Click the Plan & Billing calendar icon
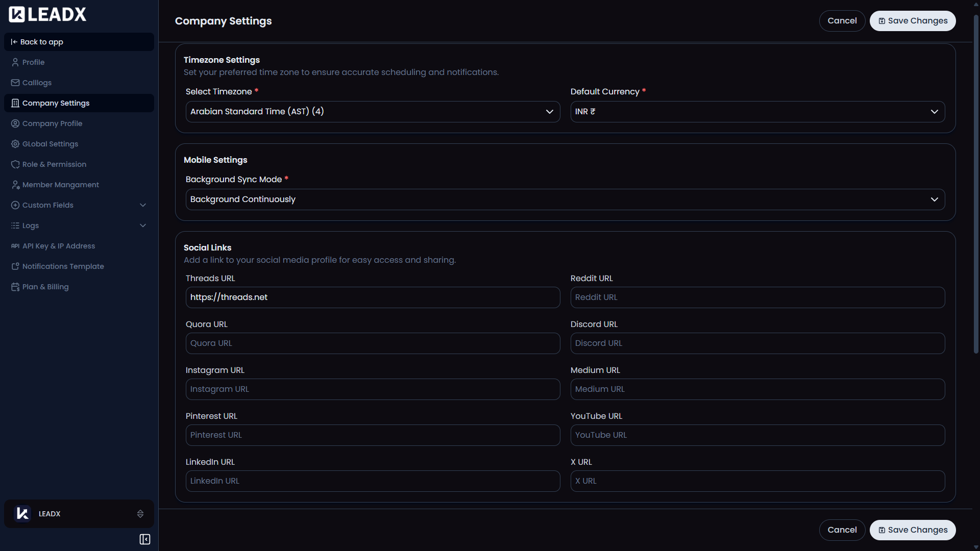The width and height of the screenshot is (980, 551). [15, 287]
